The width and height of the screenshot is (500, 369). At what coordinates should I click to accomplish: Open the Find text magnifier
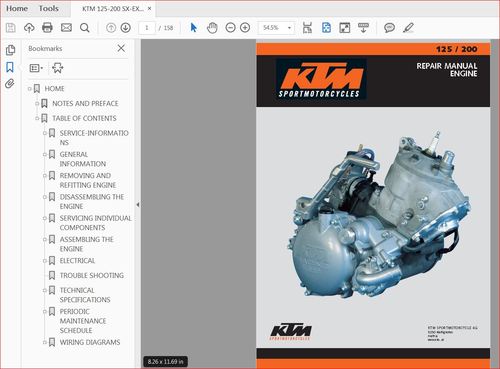click(x=85, y=28)
